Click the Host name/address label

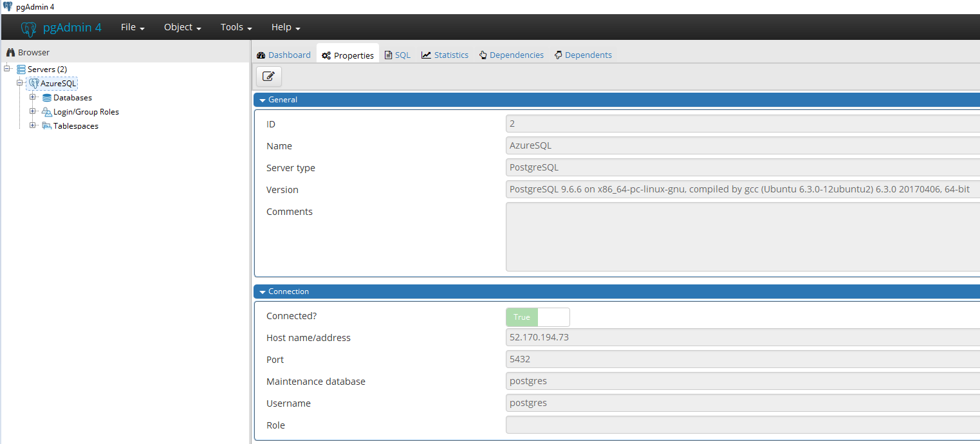click(308, 338)
